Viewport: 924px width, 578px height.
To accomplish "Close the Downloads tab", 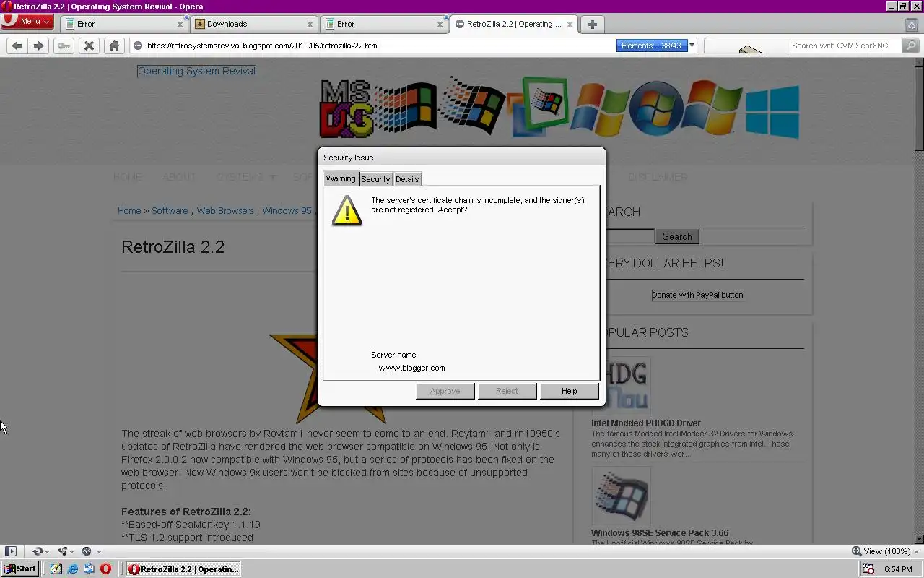I will click(x=310, y=24).
